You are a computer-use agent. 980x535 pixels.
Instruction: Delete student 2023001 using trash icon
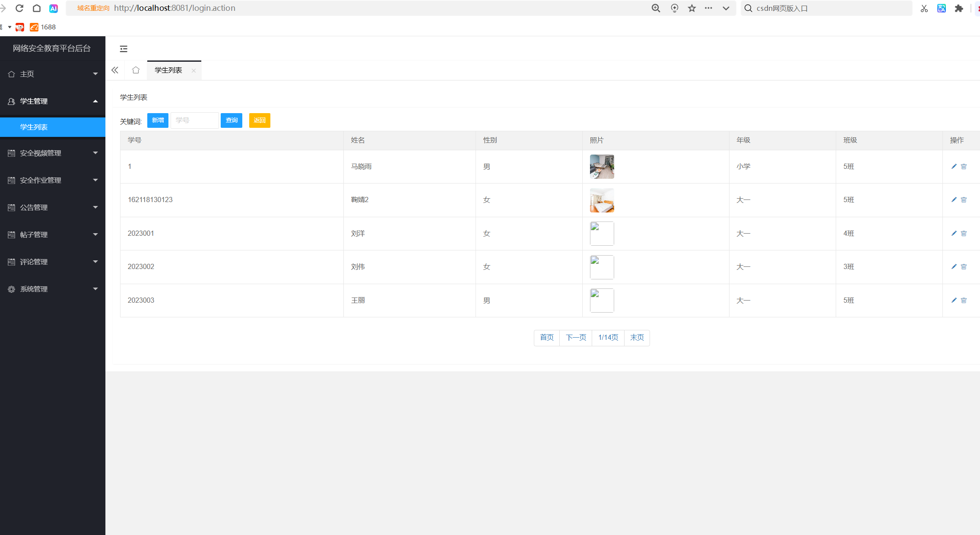point(964,234)
